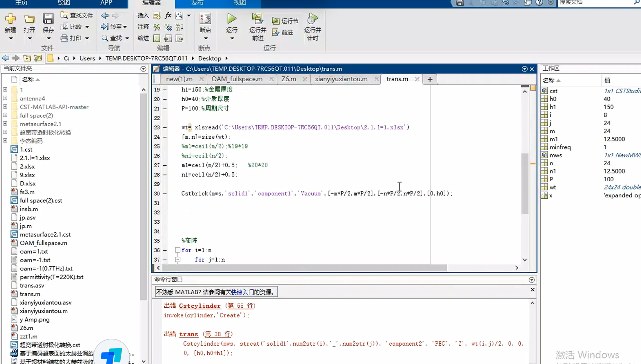
Task: Collapse the for i=1:m loop fold
Action: tap(178, 250)
